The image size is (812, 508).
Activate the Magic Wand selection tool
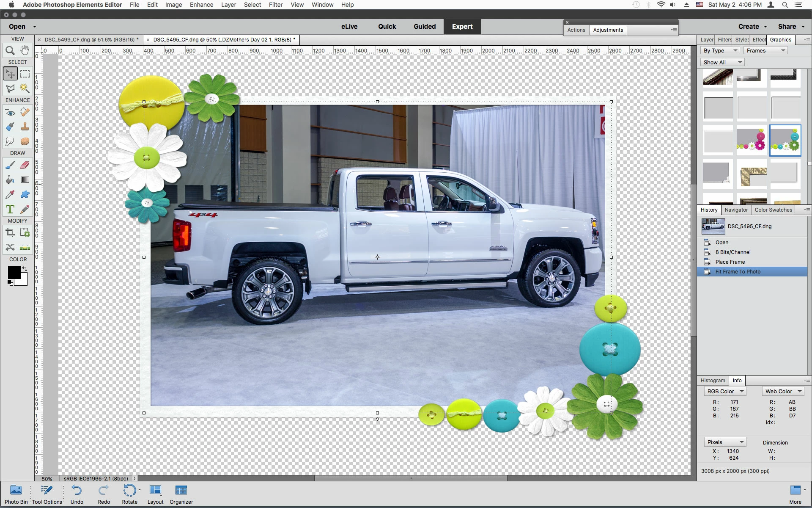25,88
